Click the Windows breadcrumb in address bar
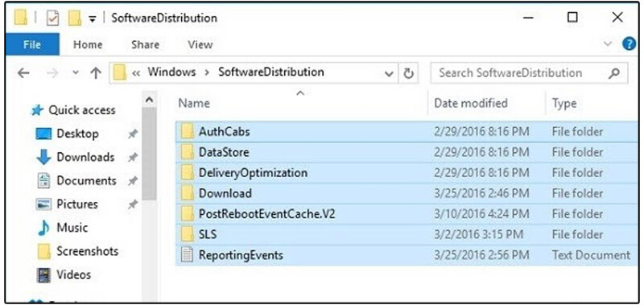The image size is (644, 305). pyautogui.click(x=171, y=72)
